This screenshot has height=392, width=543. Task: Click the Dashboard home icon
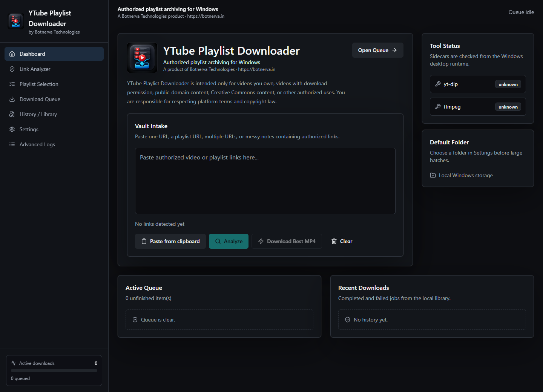click(x=12, y=54)
